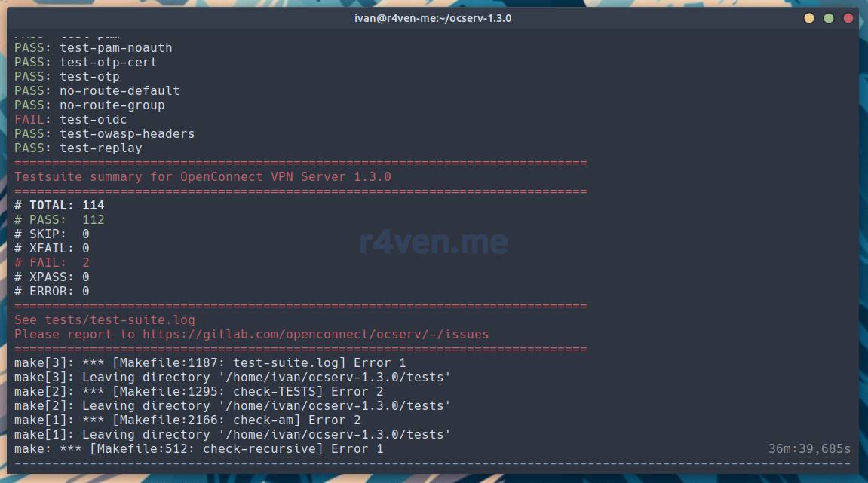The width and height of the screenshot is (868, 483).
Task: Click the 36m:39,685s elapsed time indicator
Action: click(809, 448)
